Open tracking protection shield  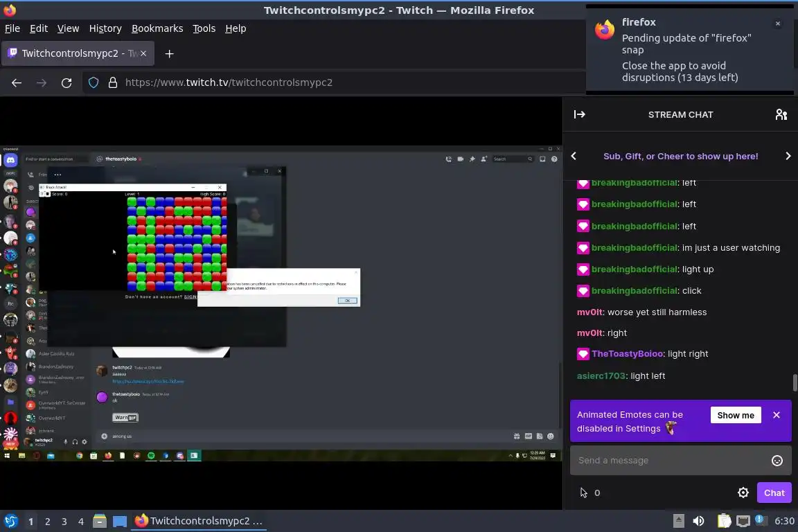tap(94, 82)
